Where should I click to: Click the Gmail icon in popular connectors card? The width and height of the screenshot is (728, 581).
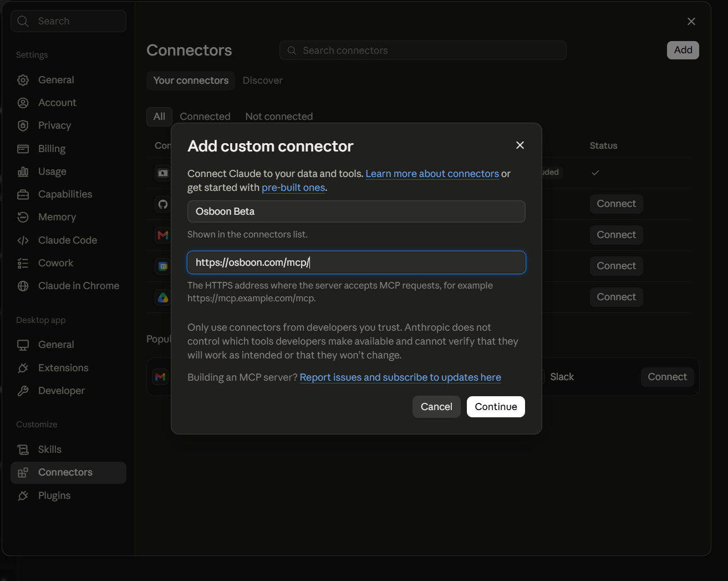tap(160, 377)
